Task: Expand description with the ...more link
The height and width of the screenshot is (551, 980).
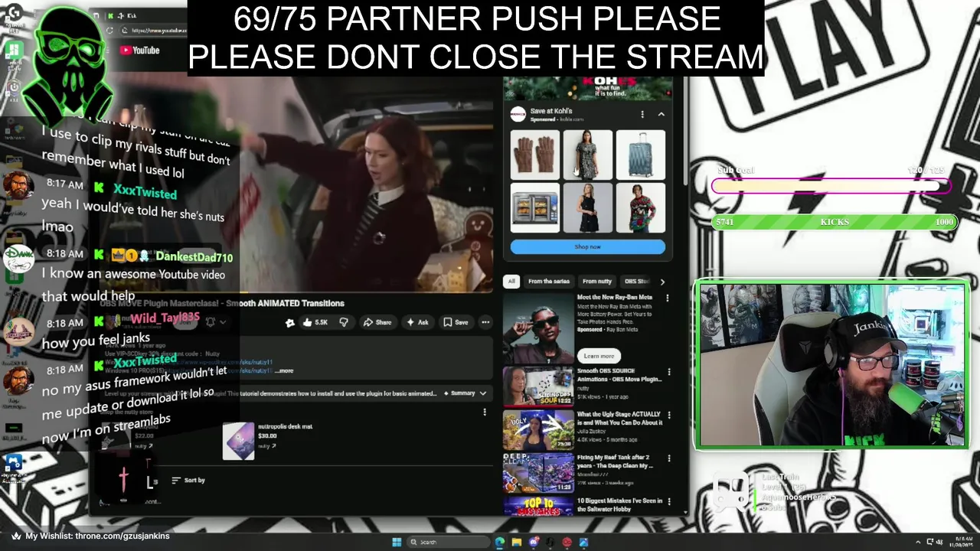Action: (x=283, y=370)
